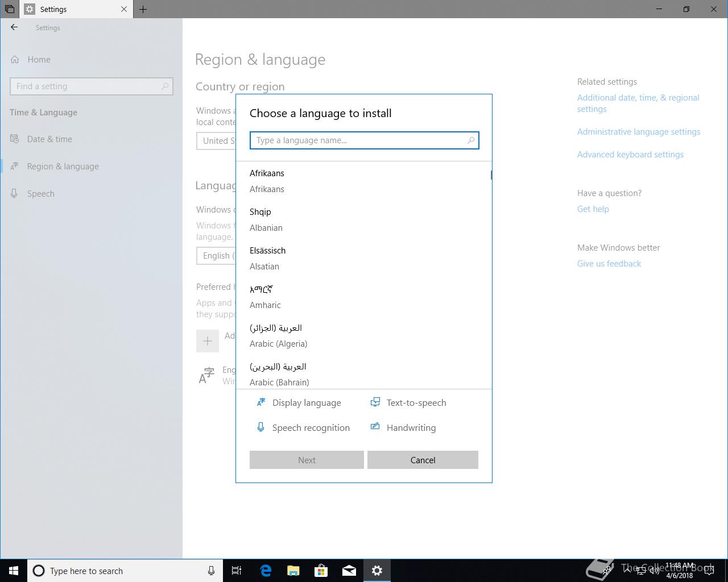Viewport: 728px width, 582px height.
Task: Launch Microsoft Edge from taskbar
Action: (x=266, y=571)
